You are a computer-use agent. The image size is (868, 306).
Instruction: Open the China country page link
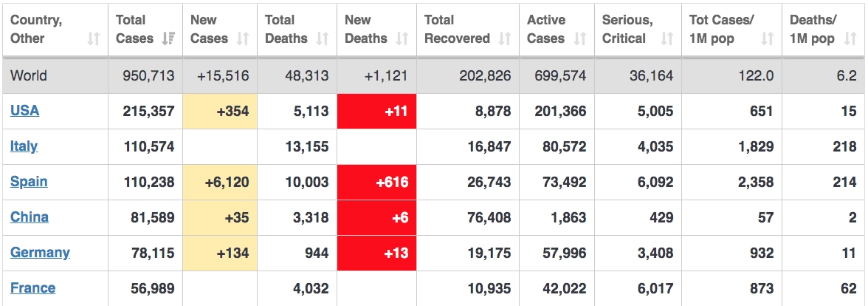pyautogui.click(x=30, y=217)
